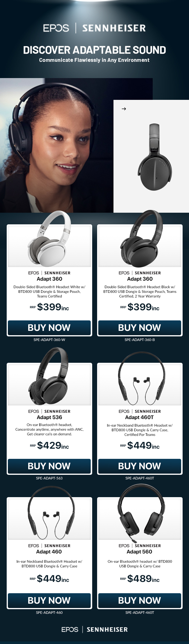The height and width of the screenshot is (644, 189).
Task: Click Buy Now for Adapt 460
Action: [49, 600]
